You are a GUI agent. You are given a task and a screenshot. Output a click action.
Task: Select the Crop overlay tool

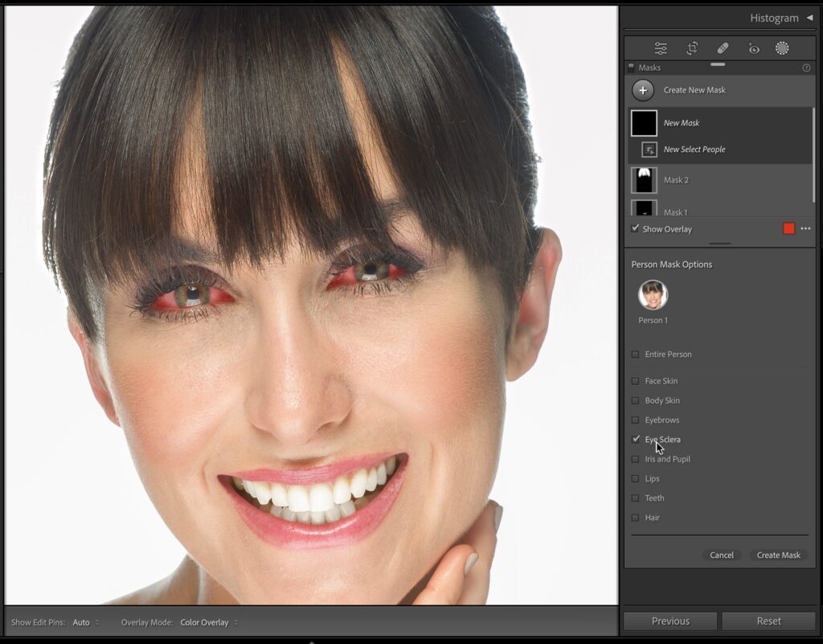click(691, 48)
